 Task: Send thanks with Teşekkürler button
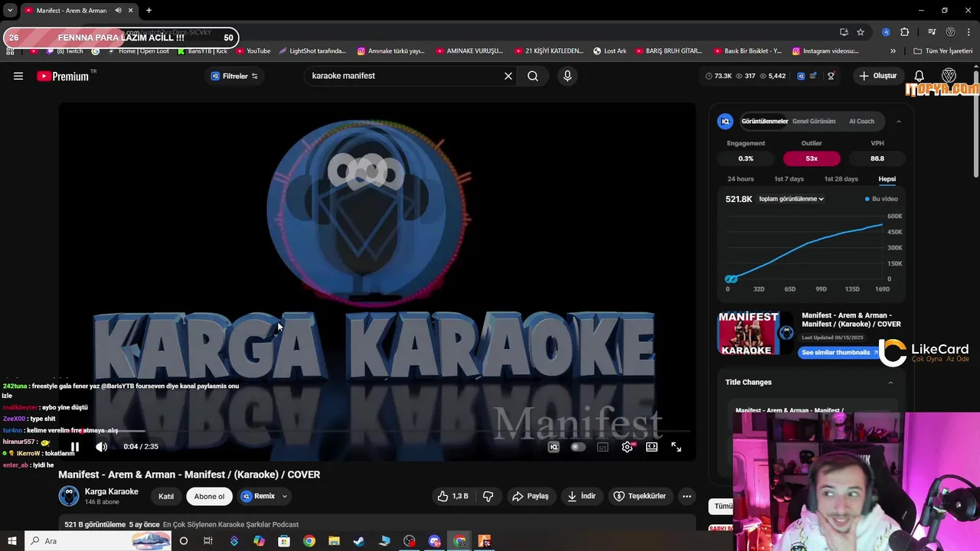pos(640,496)
